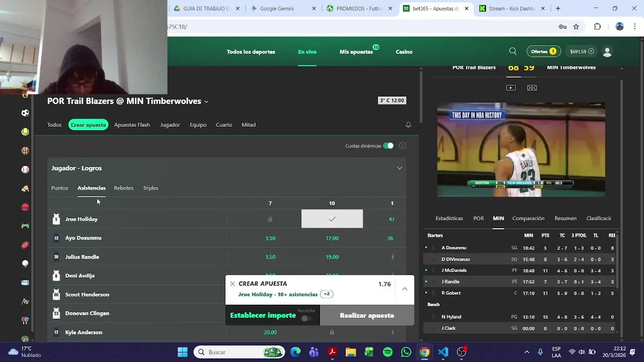This screenshot has height=362, width=644.
Task: Open Visual Studio Code from taskbar
Action: click(443, 352)
